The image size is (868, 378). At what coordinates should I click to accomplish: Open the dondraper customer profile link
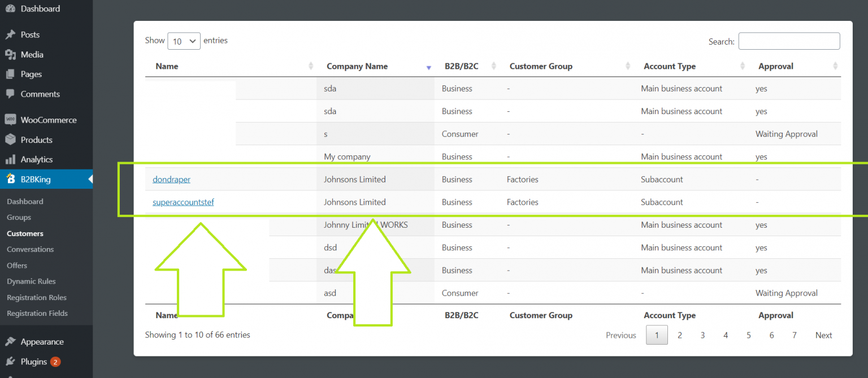171,179
